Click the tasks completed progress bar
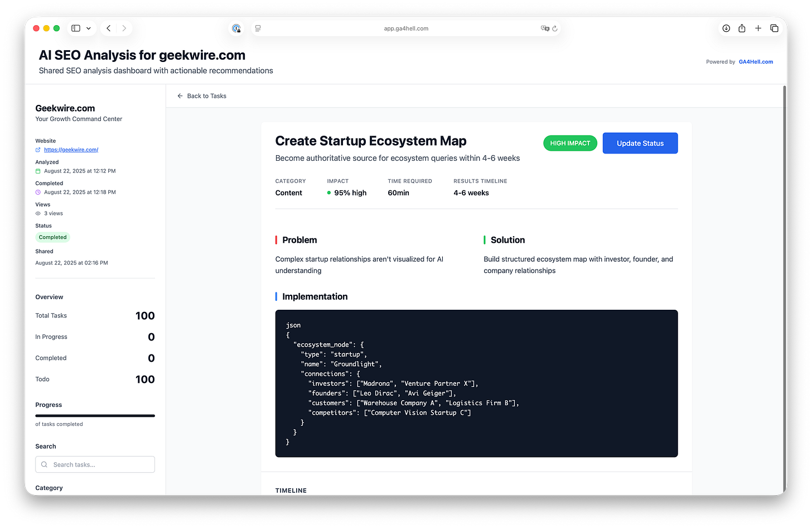Image resolution: width=812 pixels, height=528 pixels. coord(95,416)
